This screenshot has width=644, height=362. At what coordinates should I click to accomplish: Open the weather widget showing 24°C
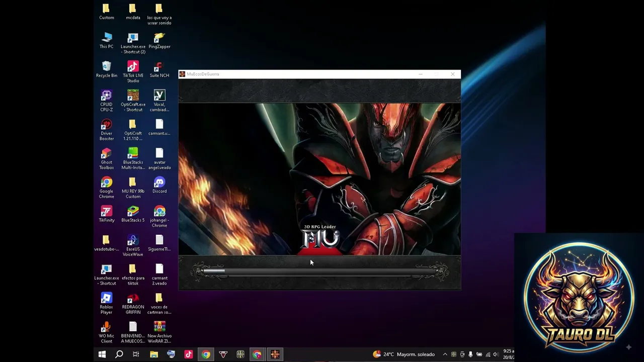[404, 354]
